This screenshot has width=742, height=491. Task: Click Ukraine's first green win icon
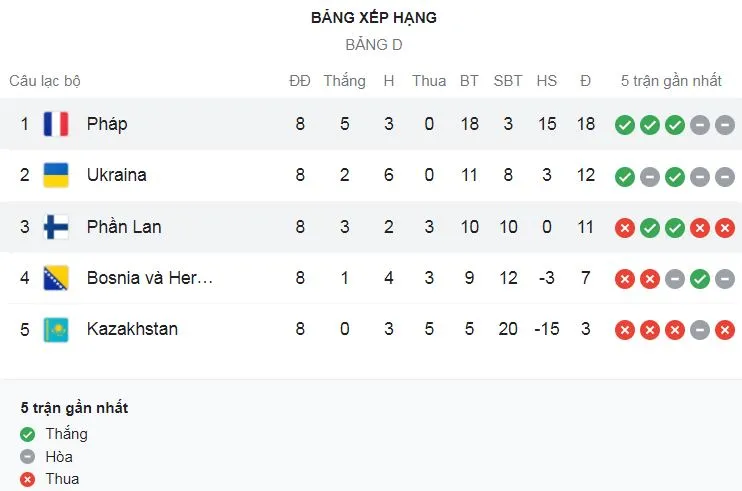click(625, 176)
